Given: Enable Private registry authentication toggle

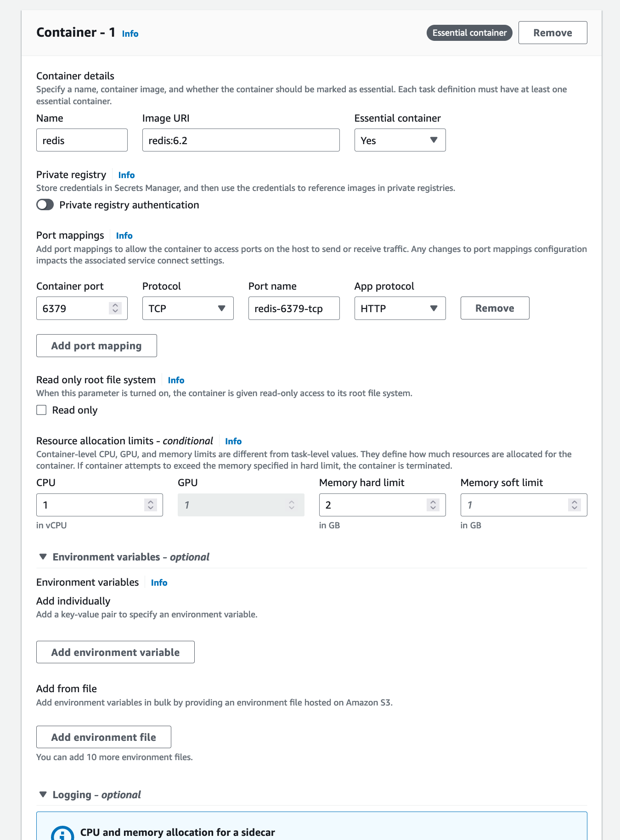Looking at the screenshot, I should click(45, 205).
